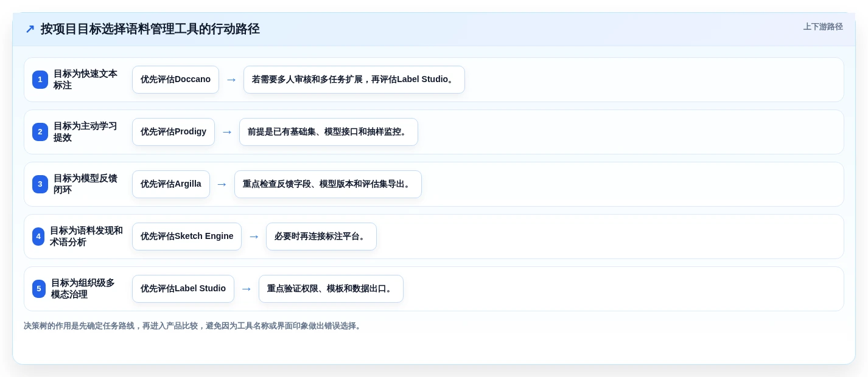Select the step 4 number badge
Viewport: 868px width, 377px height.
38,237
